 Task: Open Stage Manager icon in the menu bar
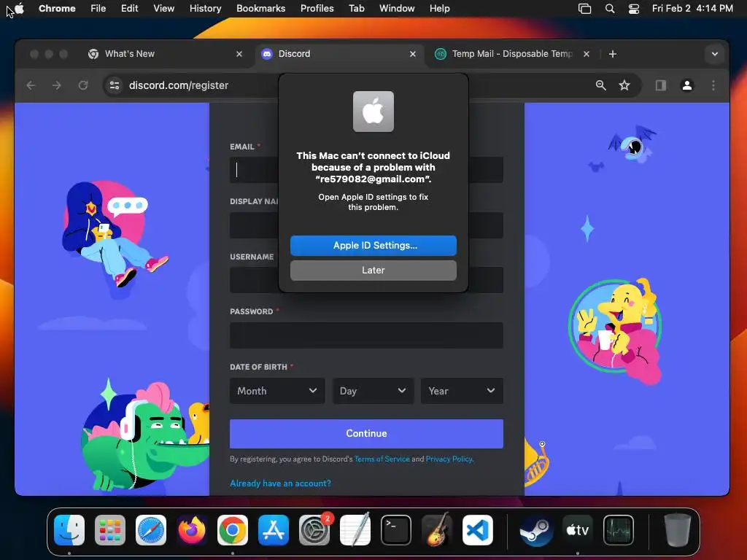pos(584,9)
